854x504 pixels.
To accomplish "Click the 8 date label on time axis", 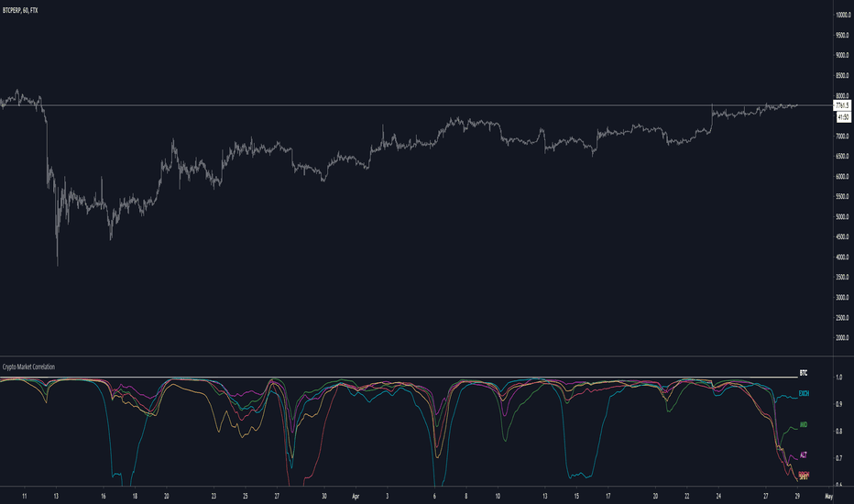I will tap(465, 497).
